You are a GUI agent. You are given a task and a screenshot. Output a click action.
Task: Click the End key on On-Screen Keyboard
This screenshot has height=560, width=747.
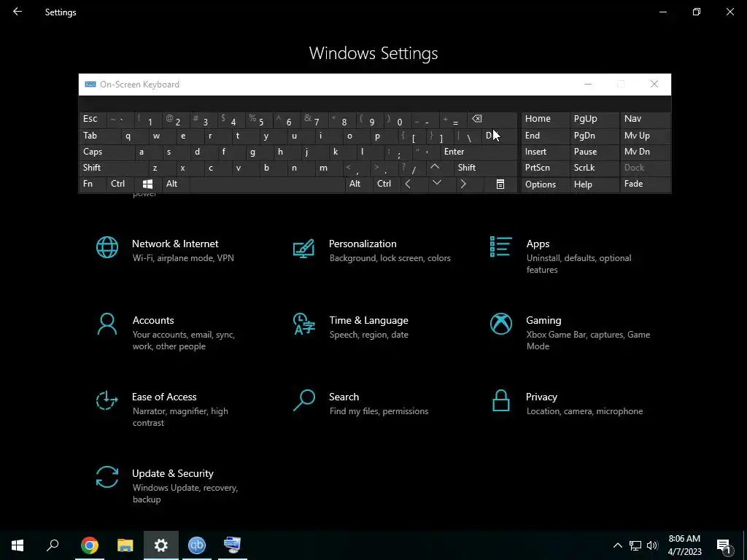pyautogui.click(x=546, y=136)
